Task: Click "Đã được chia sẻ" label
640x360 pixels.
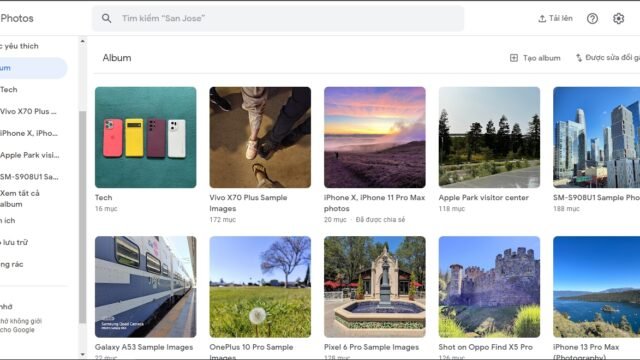Action: (x=380, y=220)
